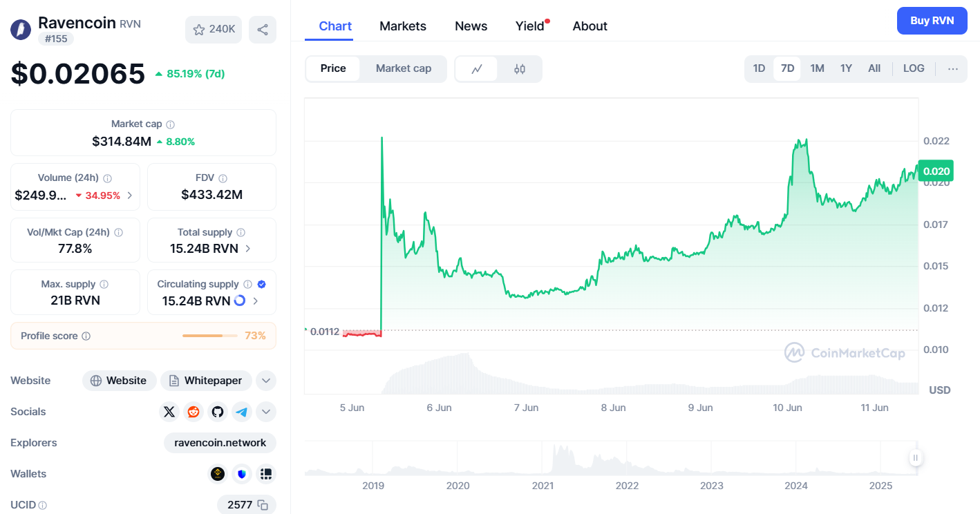This screenshot has height=514, width=980.
Task: Click the Ravencoin logo icon
Action: (x=21, y=30)
